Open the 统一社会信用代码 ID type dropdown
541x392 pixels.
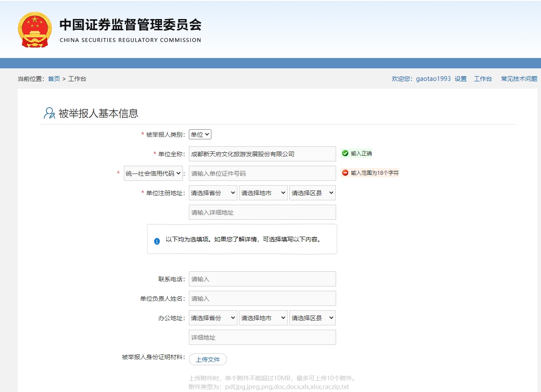click(153, 173)
